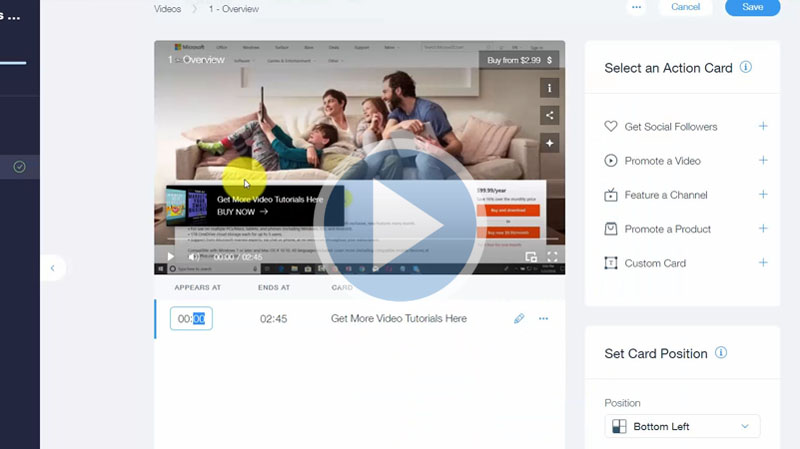Add Promote a Video card
Image resolution: width=800 pixels, height=449 pixels.
point(763,161)
